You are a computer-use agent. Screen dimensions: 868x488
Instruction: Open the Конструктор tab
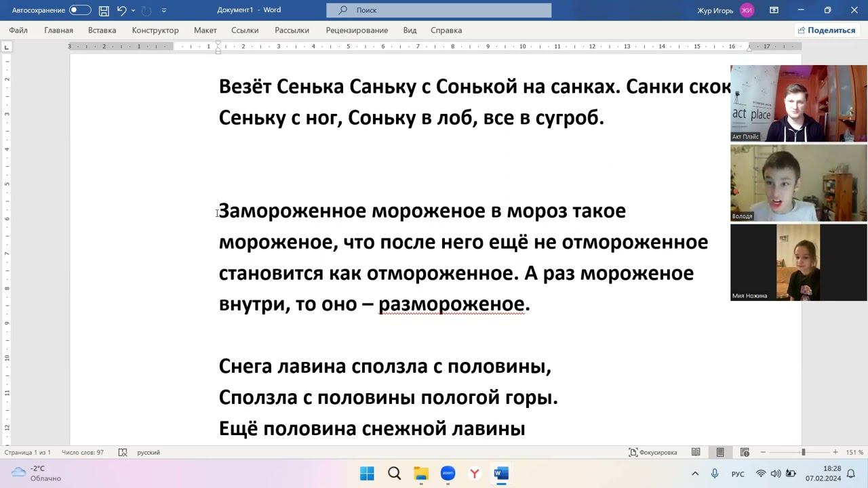click(155, 30)
